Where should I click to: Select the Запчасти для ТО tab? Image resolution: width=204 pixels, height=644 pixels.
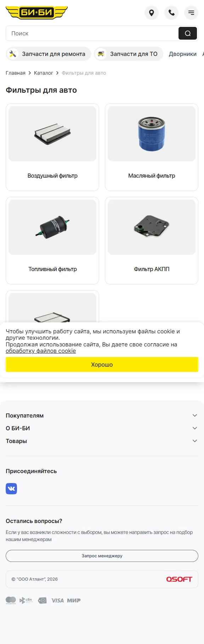(x=129, y=54)
